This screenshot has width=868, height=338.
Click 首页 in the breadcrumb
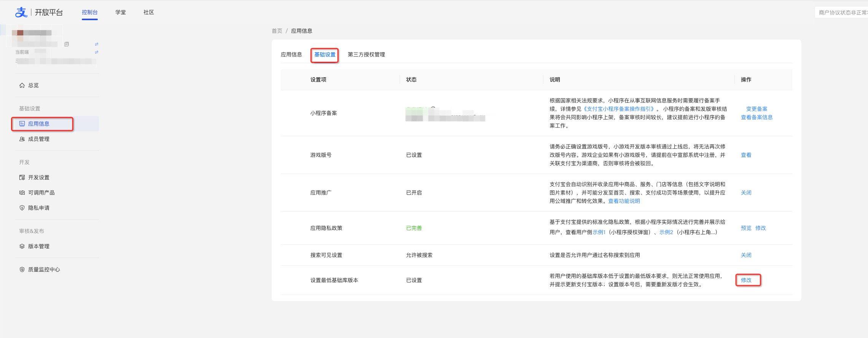(x=277, y=31)
